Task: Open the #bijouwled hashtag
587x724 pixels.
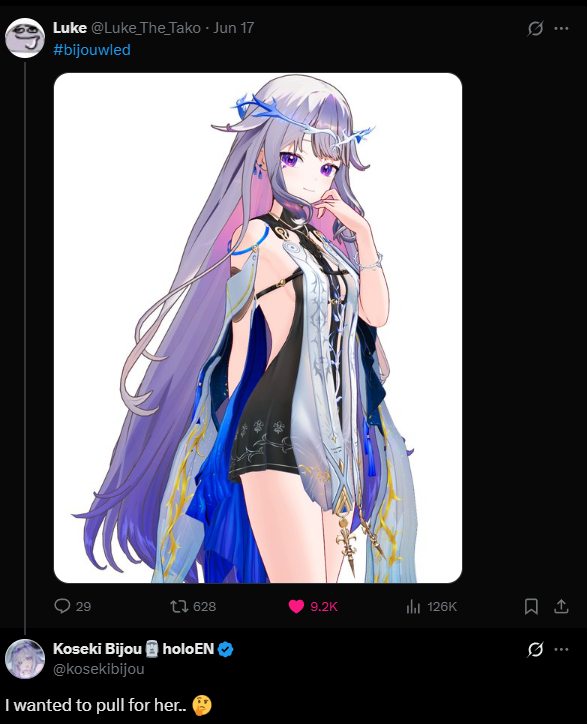Action: (x=92, y=49)
